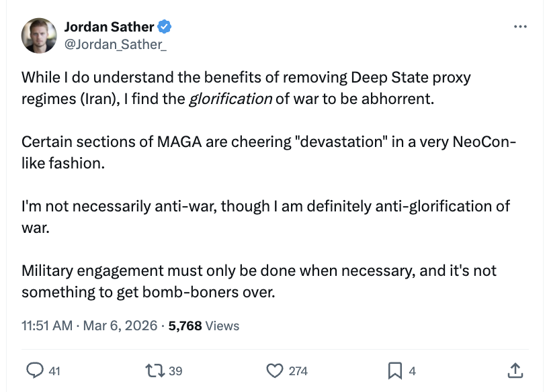The width and height of the screenshot is (547, 392).
Task: View the 5,768 Views analytics
Action: (x=204, y=326)
